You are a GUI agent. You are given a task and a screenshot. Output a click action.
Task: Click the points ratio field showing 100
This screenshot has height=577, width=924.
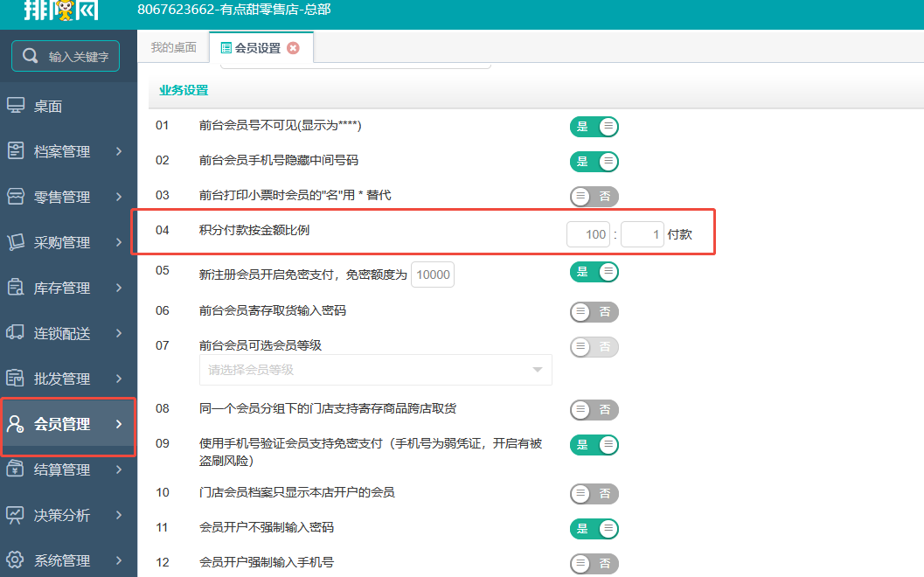(x=588, y=234)
